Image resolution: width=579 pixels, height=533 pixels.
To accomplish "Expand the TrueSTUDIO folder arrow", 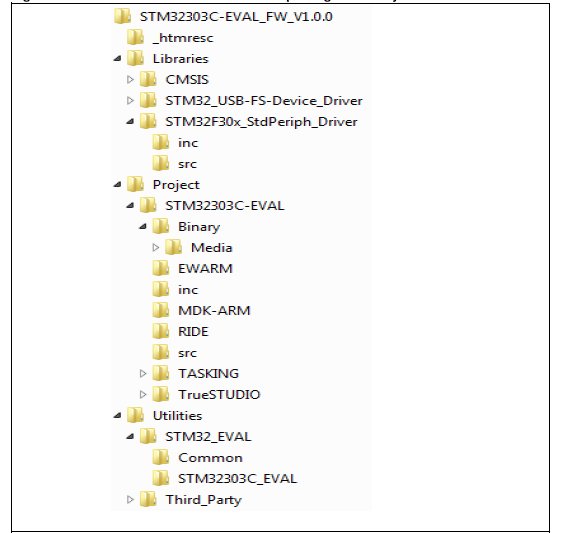I will 143,394.
